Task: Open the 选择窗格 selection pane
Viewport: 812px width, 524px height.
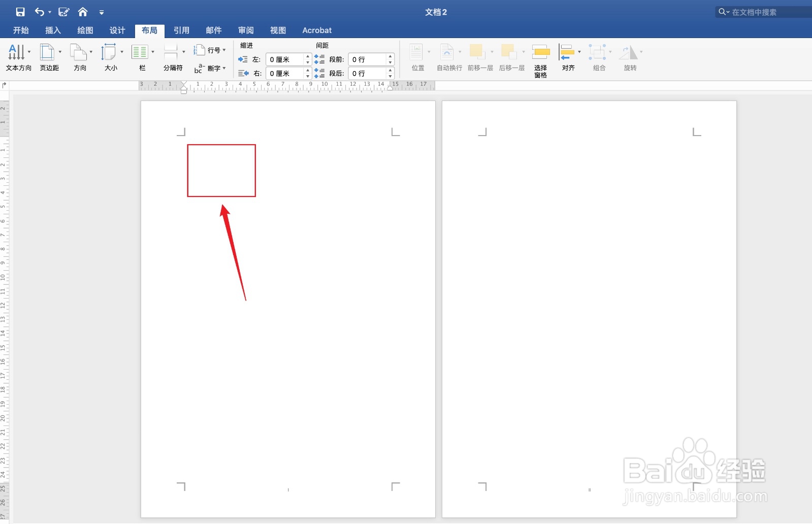Action: coord(541,60)
